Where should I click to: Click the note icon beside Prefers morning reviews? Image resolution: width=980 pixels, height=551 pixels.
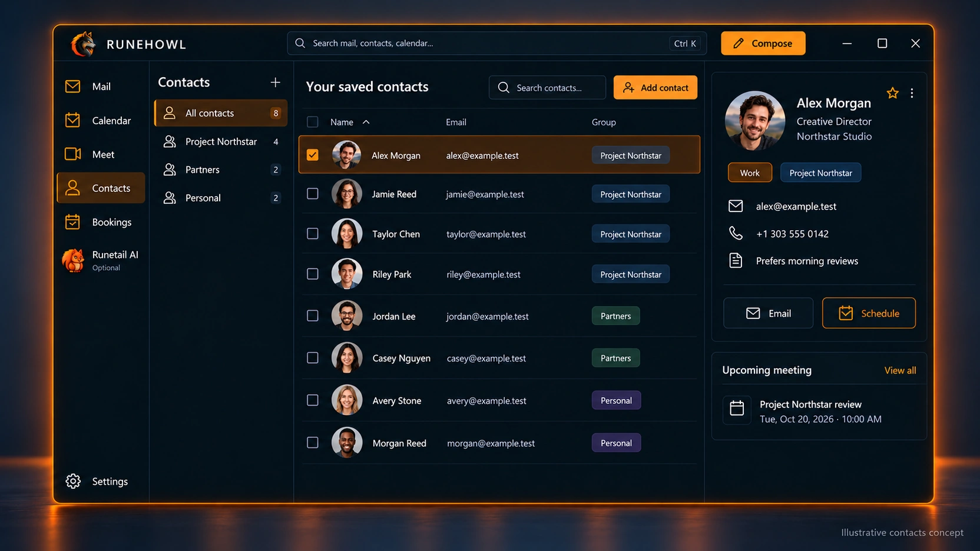[736, 261]
